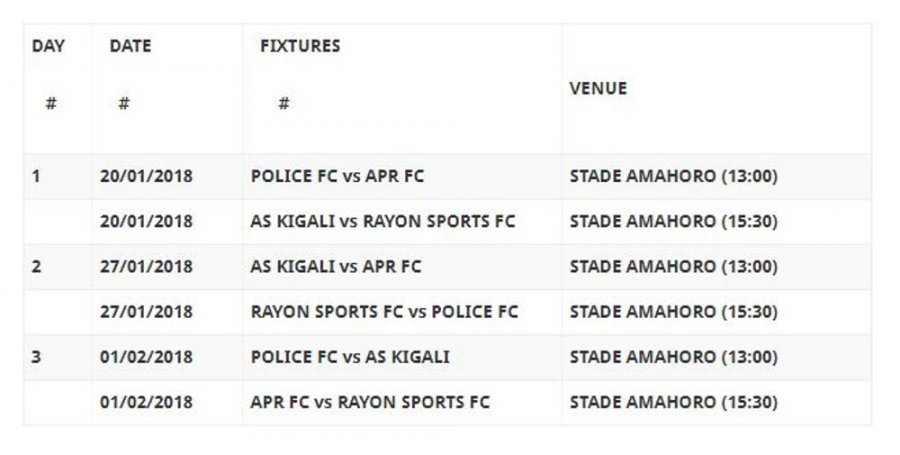The image size is (900, 455).
Task: Select the AS KIGALI vs APR FC fixture
Action: point(336,267)
